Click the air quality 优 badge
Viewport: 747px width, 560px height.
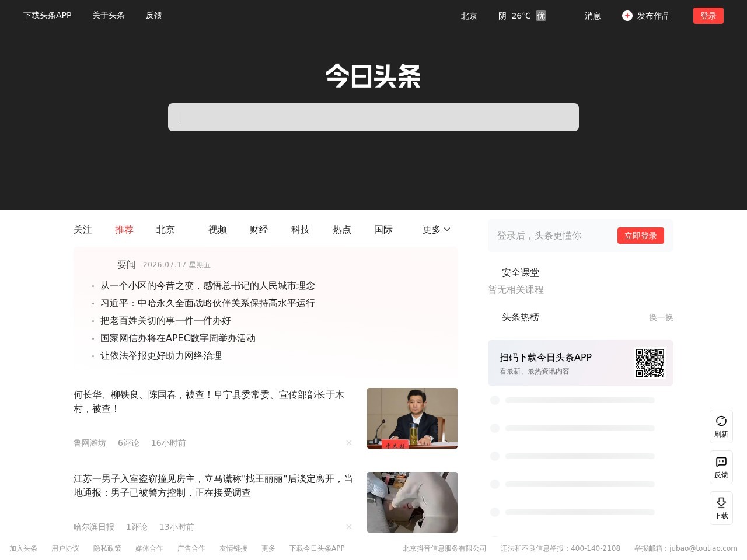coord(541,16)
